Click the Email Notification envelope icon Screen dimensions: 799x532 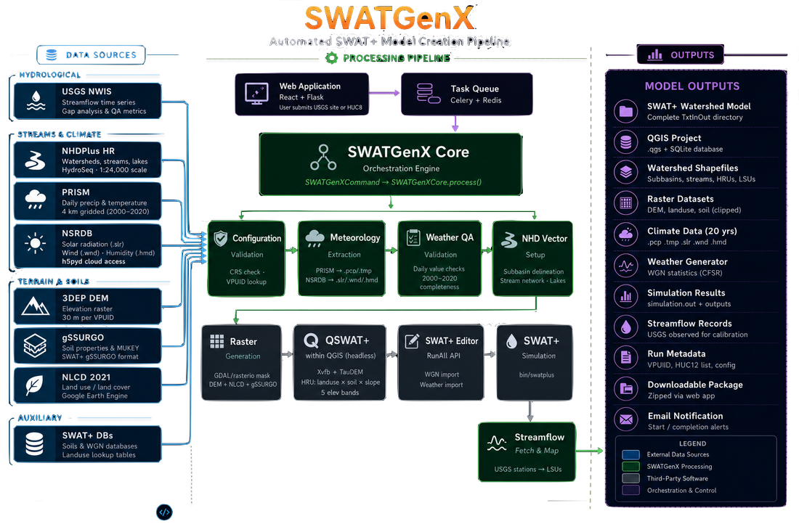(x=625, y=420)
